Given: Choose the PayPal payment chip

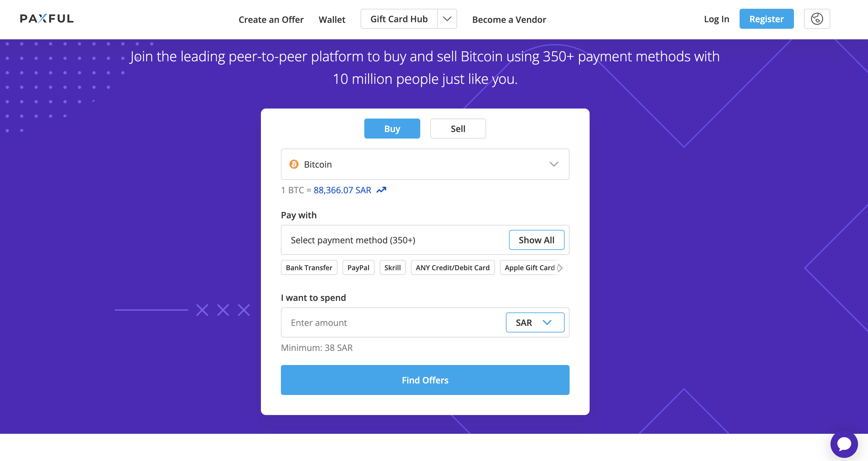Looking at the screenshot, I should (x=358, y=267).
